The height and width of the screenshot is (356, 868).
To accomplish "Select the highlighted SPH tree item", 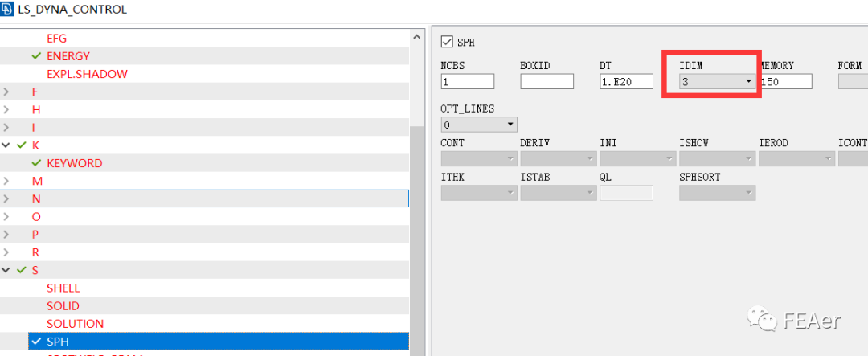I will [219, 342].
